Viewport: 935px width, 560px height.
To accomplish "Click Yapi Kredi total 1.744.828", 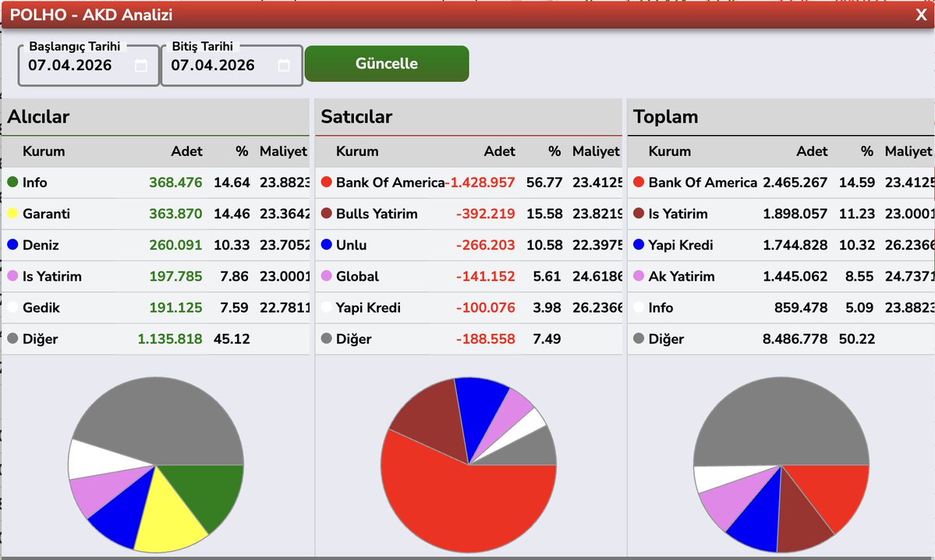I will (795, 245).
